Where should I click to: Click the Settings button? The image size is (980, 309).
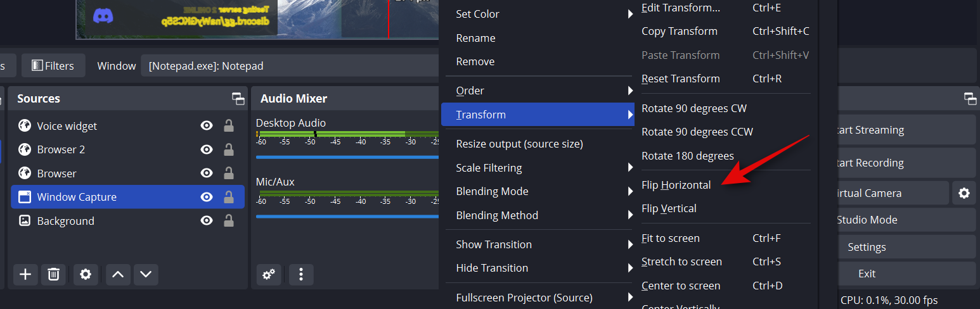point(867,247)
